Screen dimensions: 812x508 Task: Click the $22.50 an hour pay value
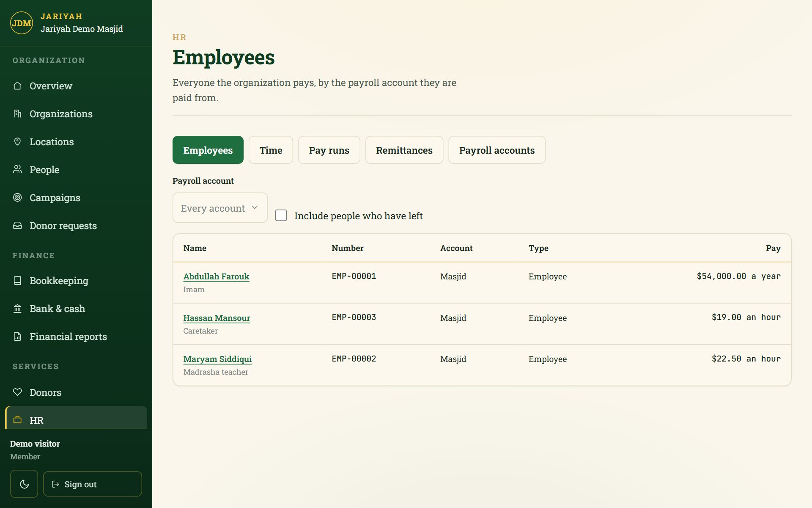tap(746, 359)
